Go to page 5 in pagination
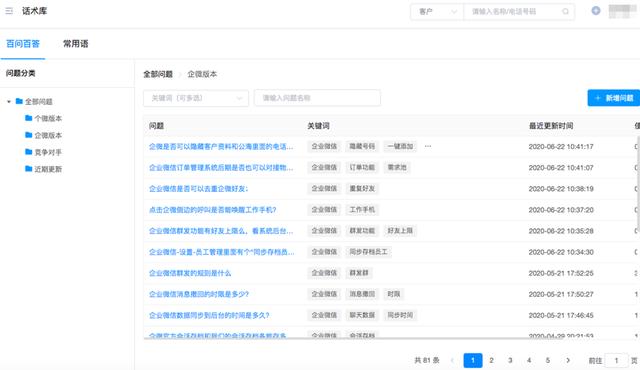Image resolution: width=640 pixels, height=370 pixels. click(548, 360)
